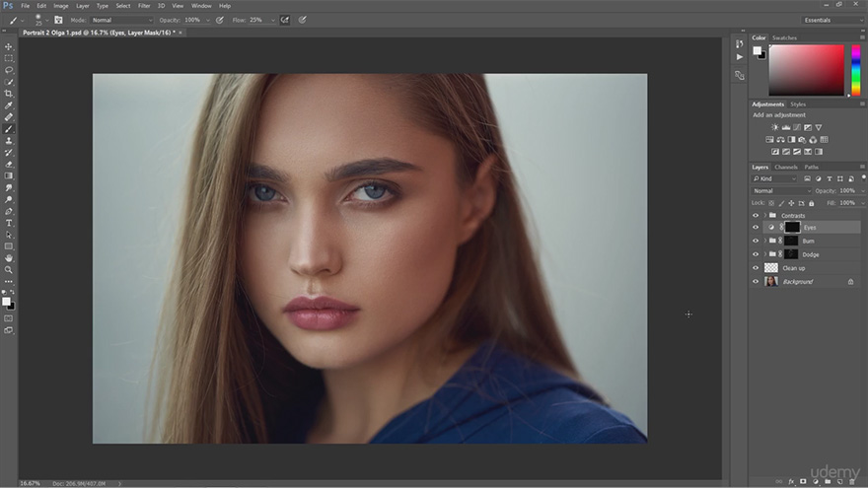
Task: Hide the Burn group layer
Action: [x=756, y=241]
